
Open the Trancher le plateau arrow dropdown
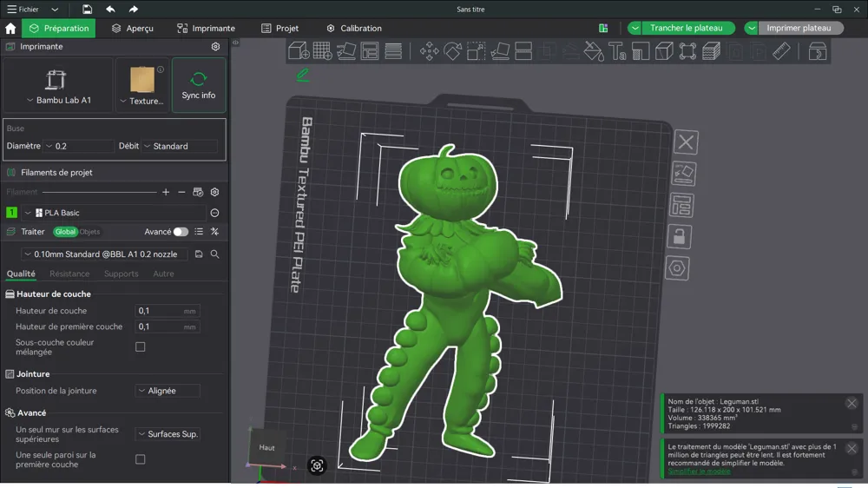[x=635, y=29]
